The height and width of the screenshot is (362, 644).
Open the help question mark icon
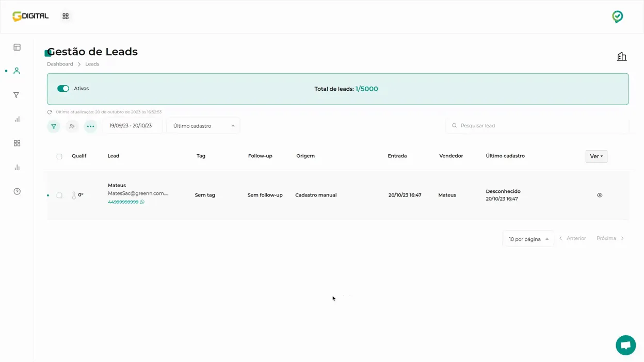(17, 191)
